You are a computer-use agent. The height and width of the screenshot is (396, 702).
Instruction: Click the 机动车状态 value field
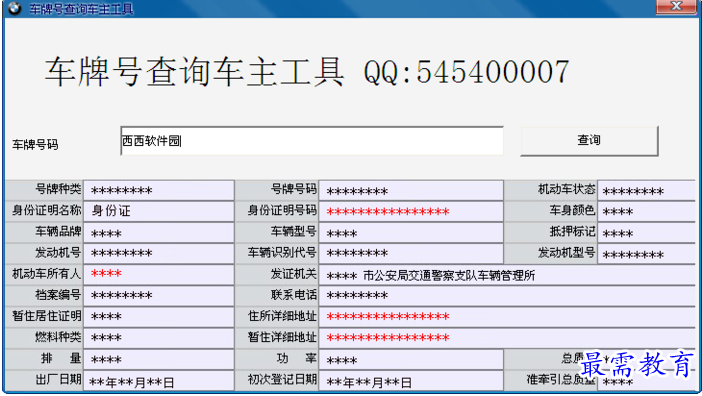[x=646, y=191]
